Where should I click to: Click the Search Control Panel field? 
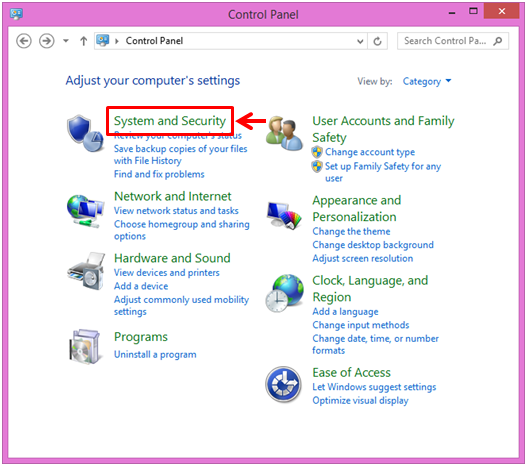tap(453, 41)
